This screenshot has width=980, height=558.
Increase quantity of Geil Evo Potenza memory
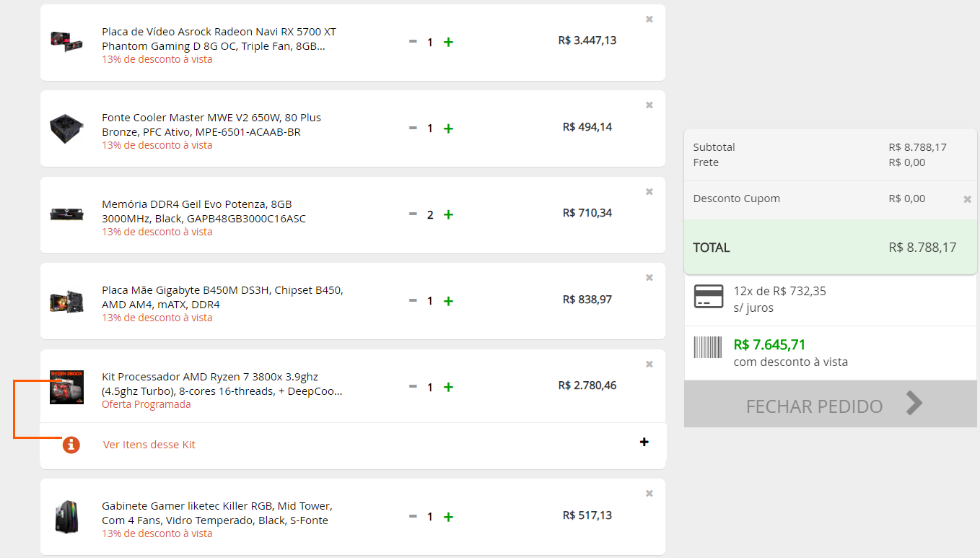[448, 214]
